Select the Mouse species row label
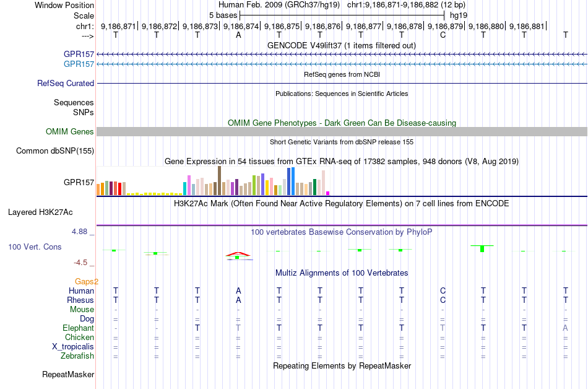588x389 pixels. click(82, 310)
